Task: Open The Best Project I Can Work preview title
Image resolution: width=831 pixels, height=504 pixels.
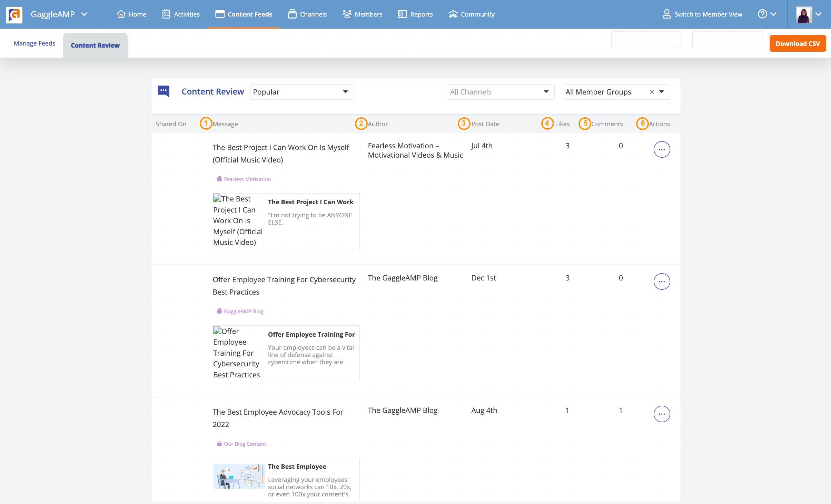Action: click(310, 202)
